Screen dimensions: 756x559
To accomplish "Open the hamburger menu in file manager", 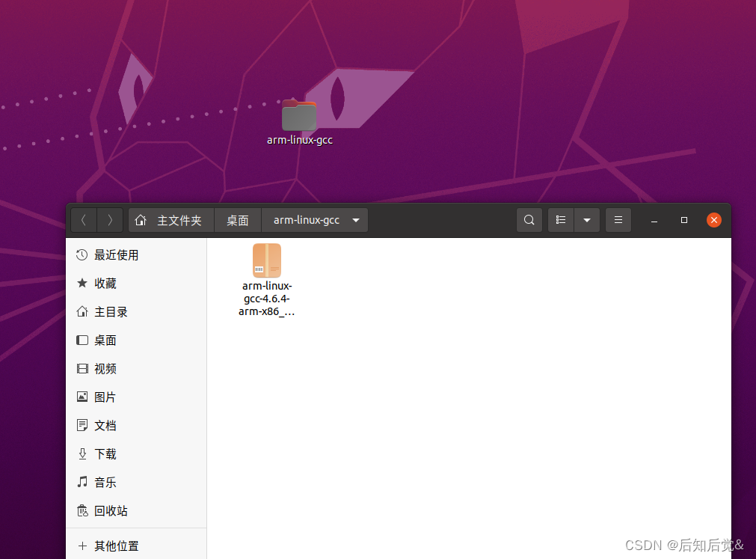I will pyautogui.click(x=618, y=220).
